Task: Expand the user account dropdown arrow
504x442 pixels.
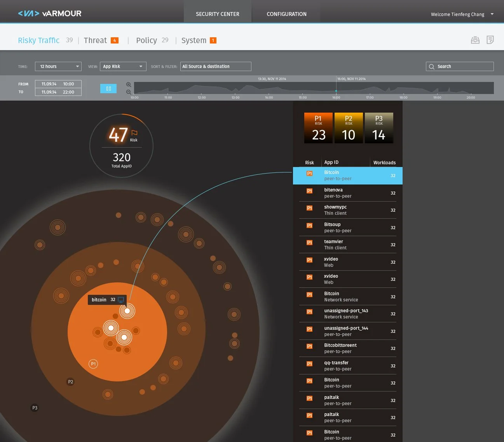Action: 492,14
